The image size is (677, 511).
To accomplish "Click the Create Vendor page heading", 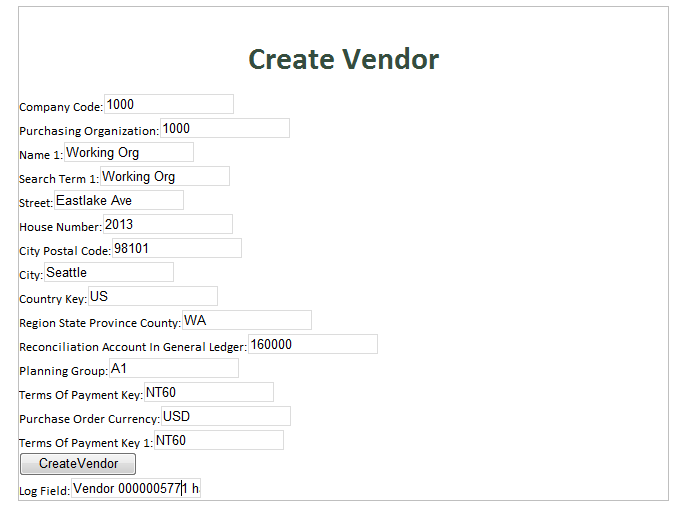I will pyautogui.click(x=343, y=59).
